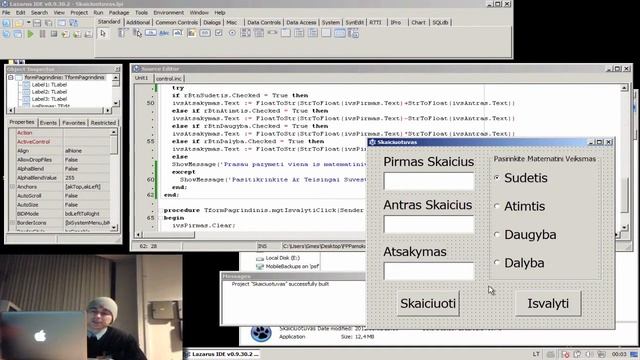Switch to the Additional palette tab
Image resolution: width=640 pixels, height=360 pixels.
(x=138, y=22)
